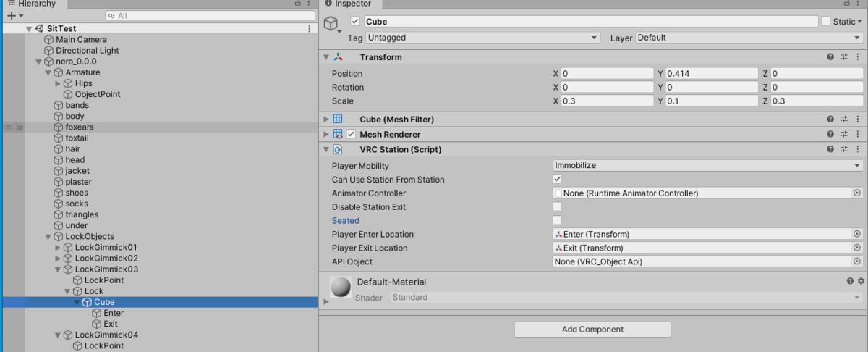Screen dimensions: 868x352
Task: Open Transform component kebab menu
Action: (x=858, y=57)
